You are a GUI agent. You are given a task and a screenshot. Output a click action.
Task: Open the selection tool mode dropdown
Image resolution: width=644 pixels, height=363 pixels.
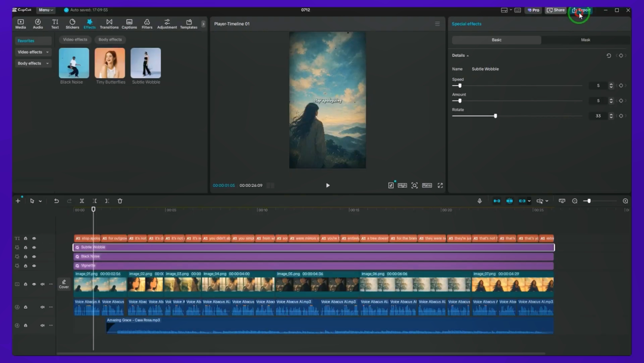[x=41, y=201]
